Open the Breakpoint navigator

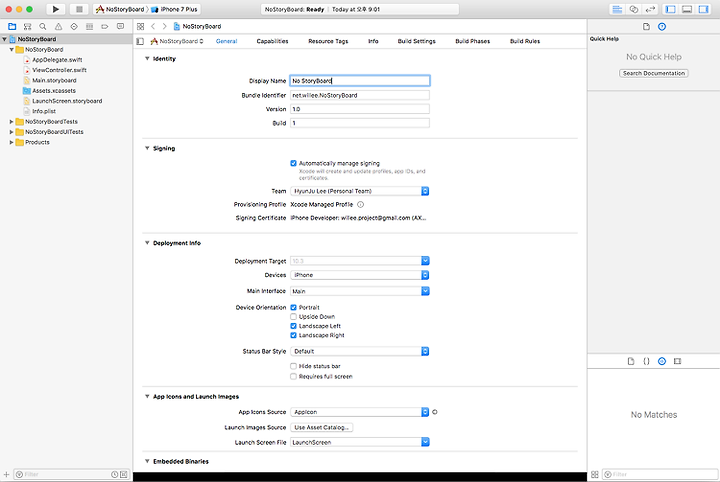[x=105, y=27]
